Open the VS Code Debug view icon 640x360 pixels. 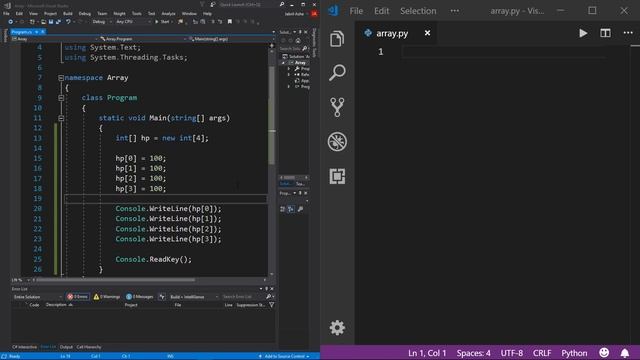[337, 142]
